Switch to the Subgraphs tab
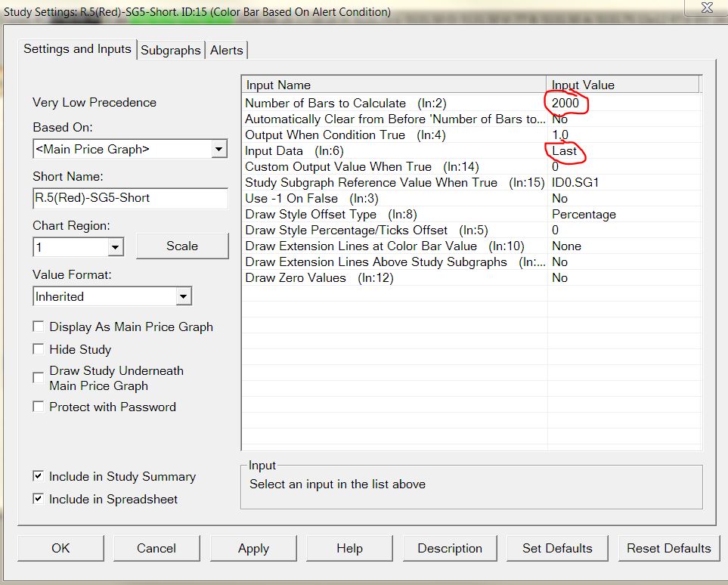 [170, 50]
